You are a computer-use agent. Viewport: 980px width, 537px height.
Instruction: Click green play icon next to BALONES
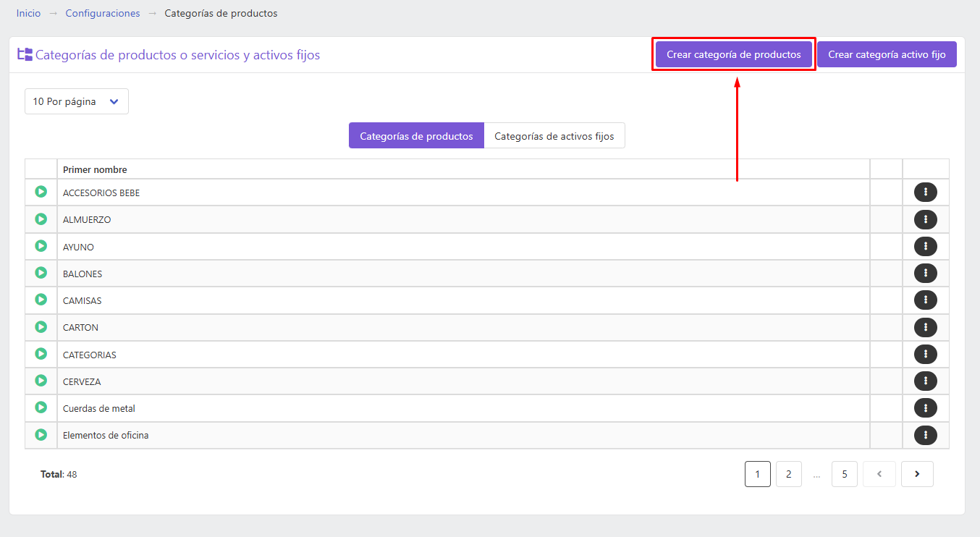point(41,273)
